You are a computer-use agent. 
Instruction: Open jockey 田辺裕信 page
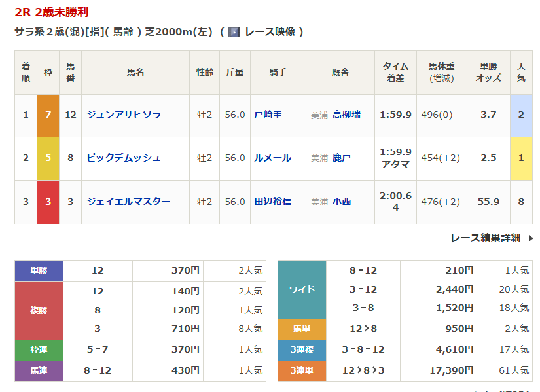pyautogui.click(x=272, y=202)
